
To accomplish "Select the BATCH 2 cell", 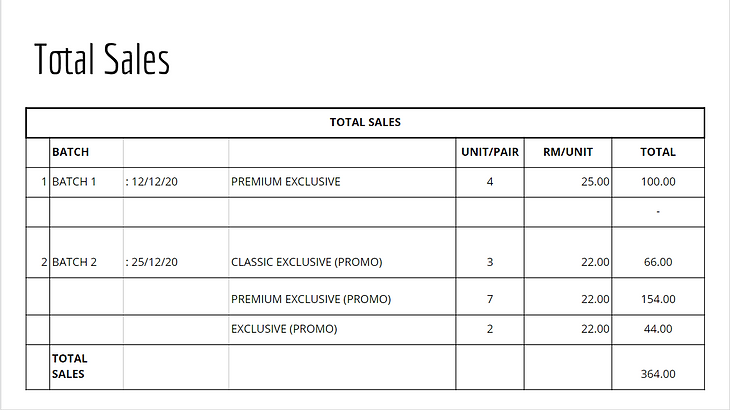I will [86, 253].
